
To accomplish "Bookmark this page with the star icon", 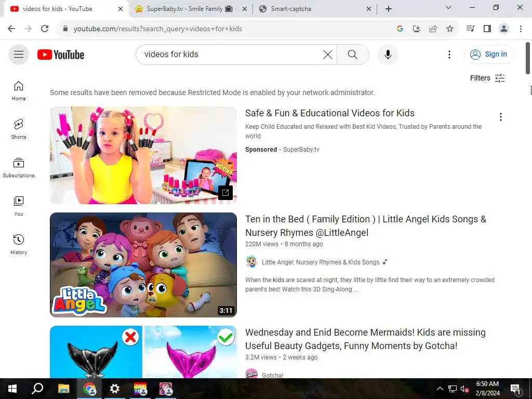I will (450, 29).
